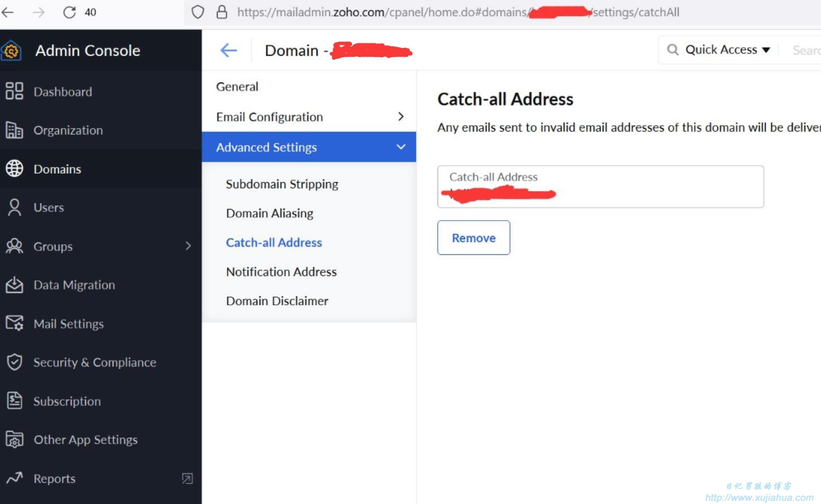This screenshot has width=821, height=504.
Task: Click the Data Migration inbox icon
Action: click(14, 285)
